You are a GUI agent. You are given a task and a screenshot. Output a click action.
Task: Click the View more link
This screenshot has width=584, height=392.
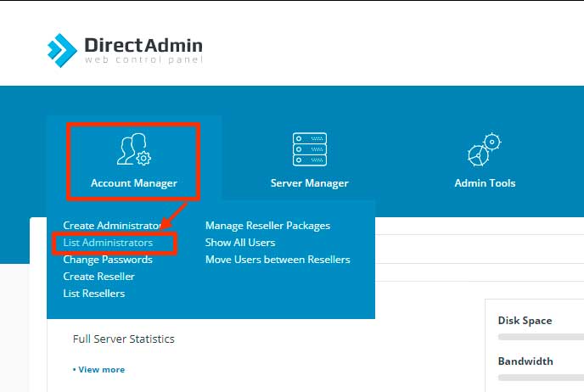click(x=99, y=370)
